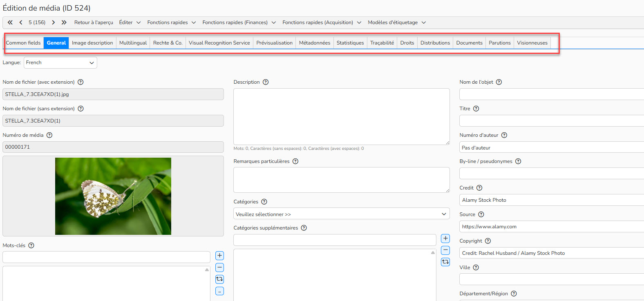Go to previous media record
This screenshot has height=301, width=644.
coord(21,22)
